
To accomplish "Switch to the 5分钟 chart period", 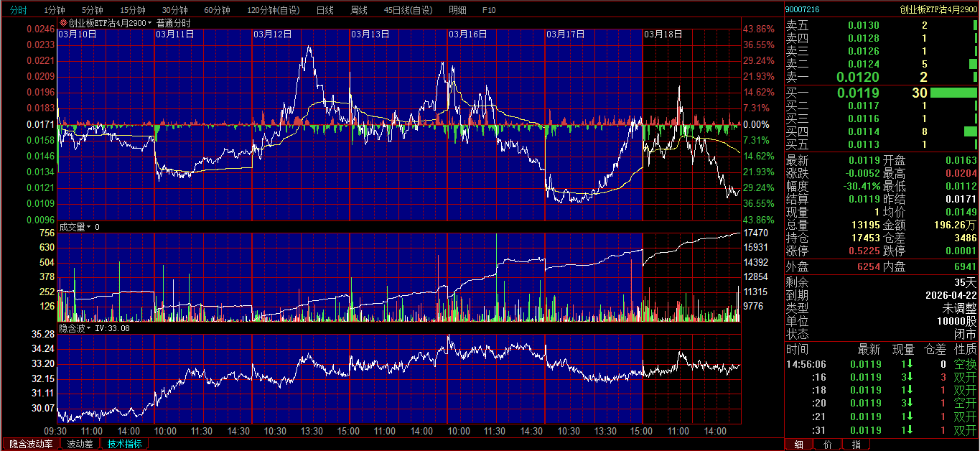I will pyautogui.click(x=92, y=10).
